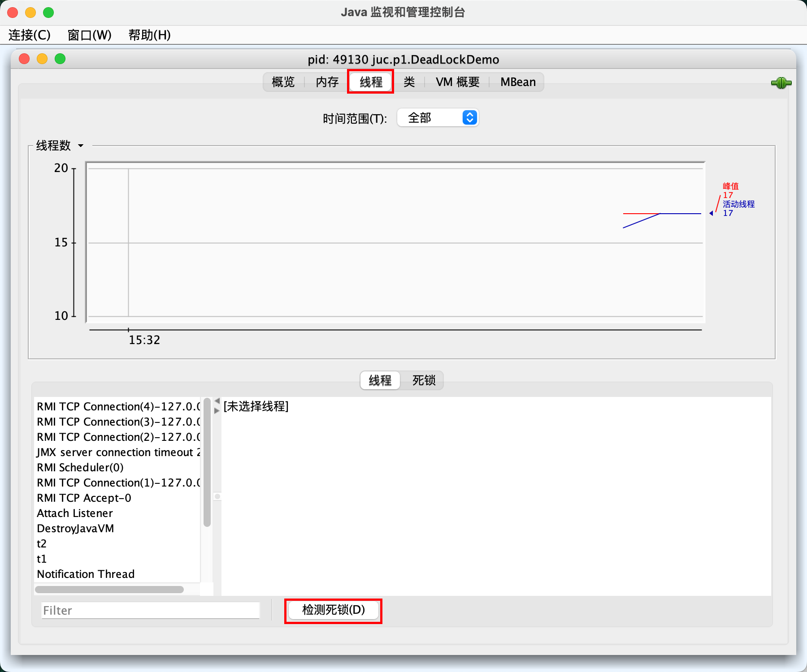
Task: Open the 窗口(W) menu
Action: click(x=89, y=35)
